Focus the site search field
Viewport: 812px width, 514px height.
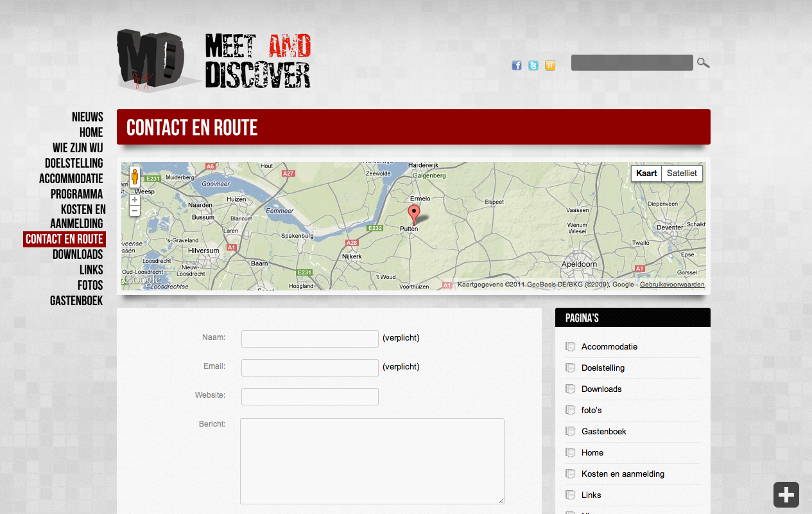632,63
